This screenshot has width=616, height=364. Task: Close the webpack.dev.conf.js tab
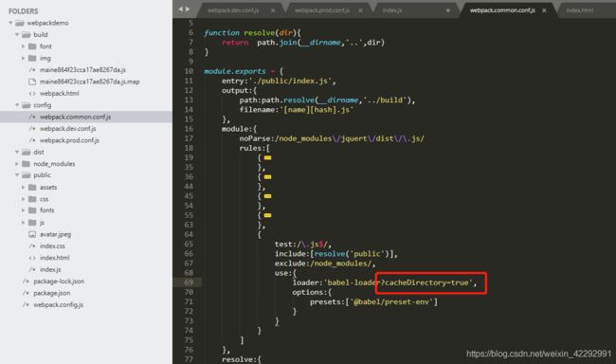point(273,10)
